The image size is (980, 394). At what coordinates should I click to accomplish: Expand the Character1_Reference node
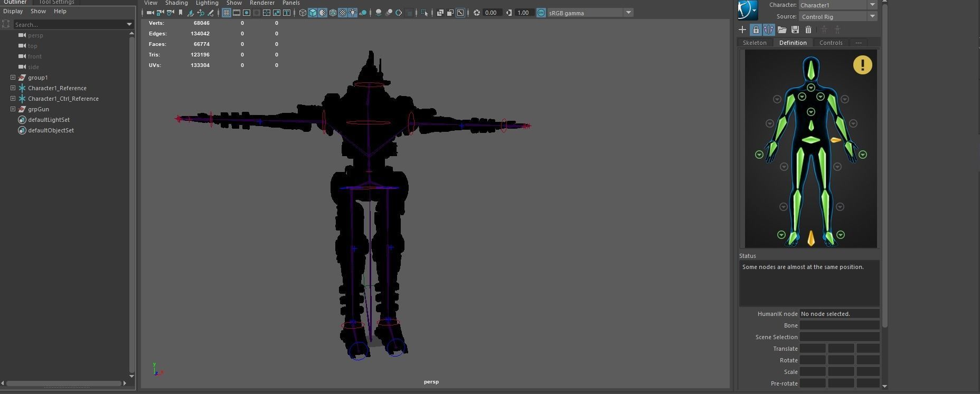point(13,88)
